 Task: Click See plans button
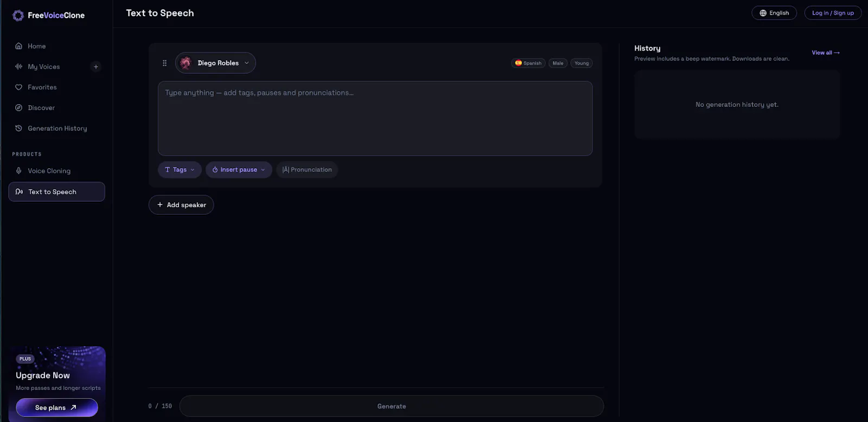point(57,407)
